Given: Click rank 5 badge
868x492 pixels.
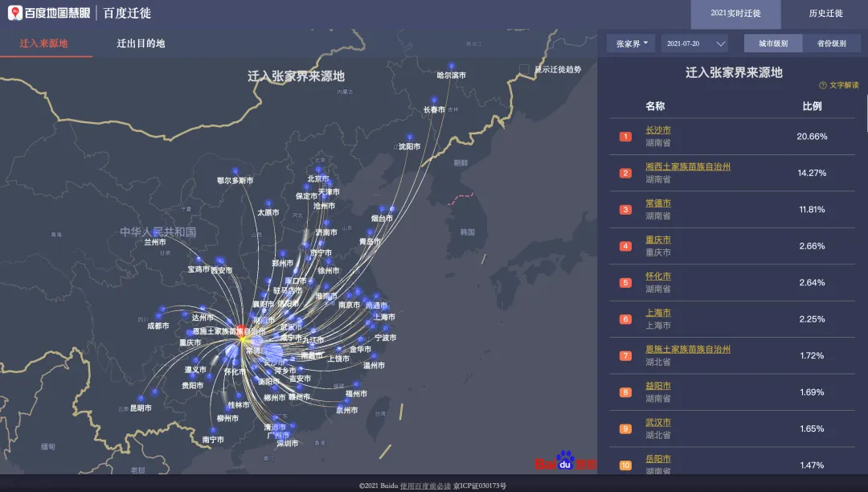Looking at the screenshot, I should 625,283.
